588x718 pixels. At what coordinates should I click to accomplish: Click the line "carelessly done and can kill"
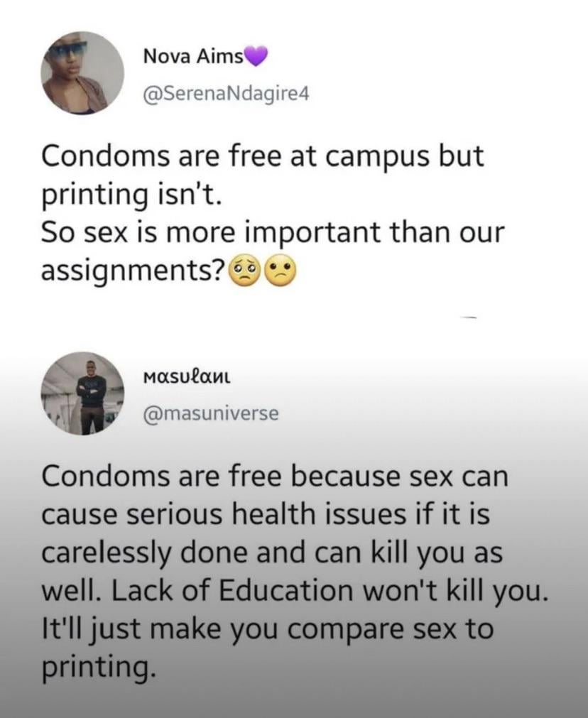(x=272, y=553)
